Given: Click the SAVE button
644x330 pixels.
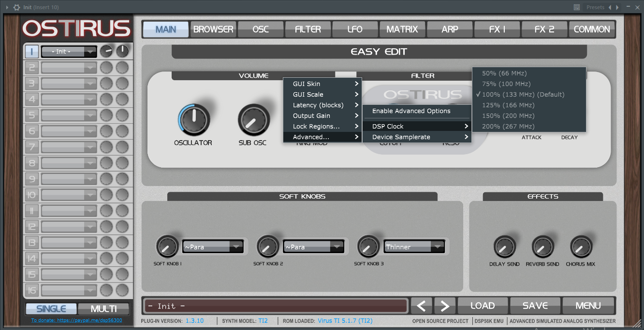Looking at the screenshot, I should tap(535, 306).
